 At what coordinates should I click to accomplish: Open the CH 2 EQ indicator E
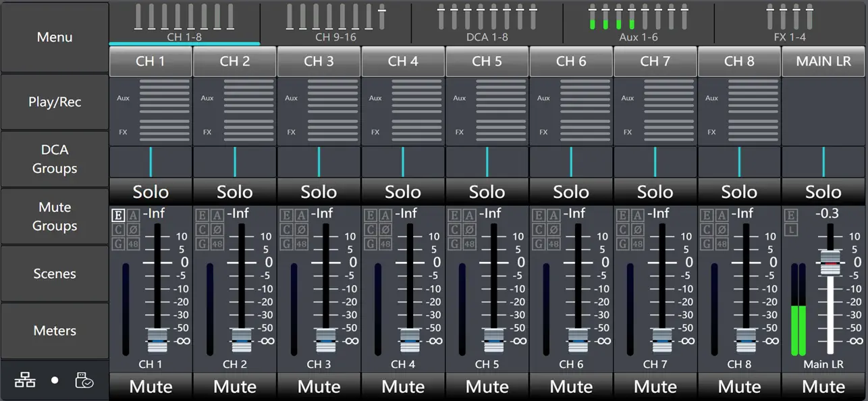point(202,215)
